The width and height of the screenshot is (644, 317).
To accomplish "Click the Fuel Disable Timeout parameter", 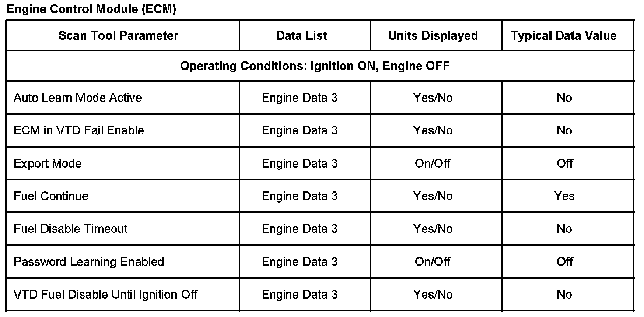I will click(x=70, y=229).
